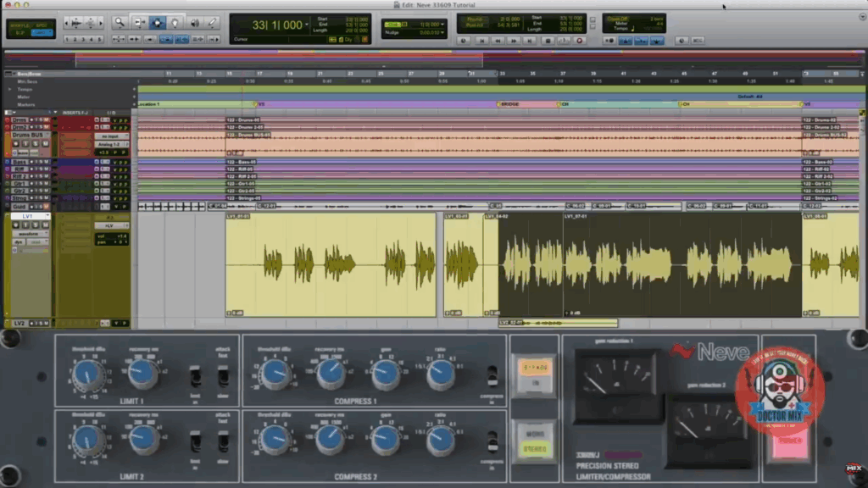Viewport: 868px width, 488px height.
Task: Select the Scrubber speaker tool
Action: click(194, 23)
